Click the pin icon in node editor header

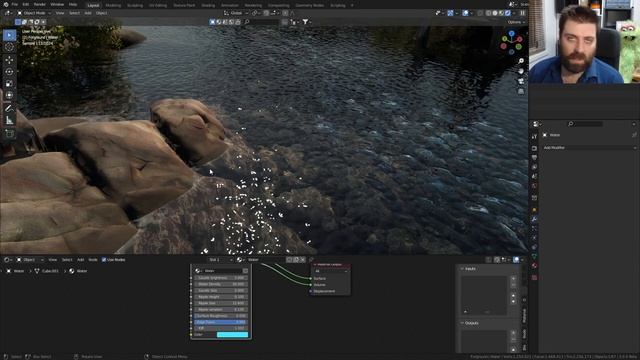point(311,260)
